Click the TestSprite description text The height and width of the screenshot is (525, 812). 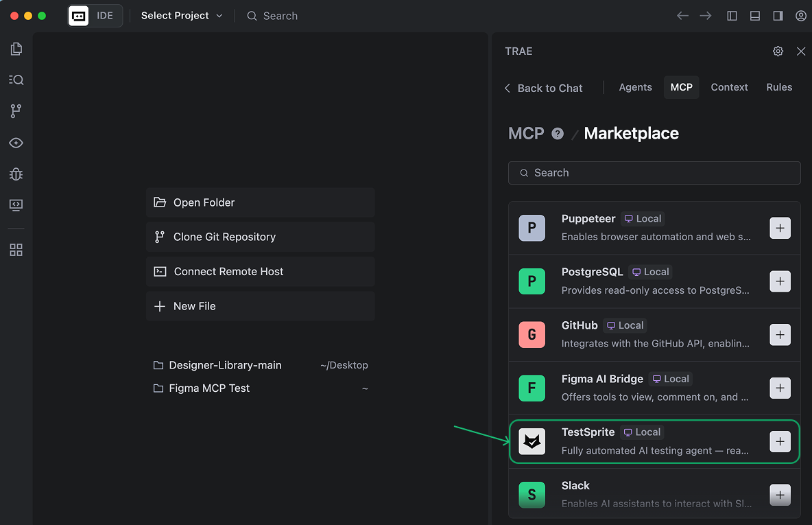(655, 451)
